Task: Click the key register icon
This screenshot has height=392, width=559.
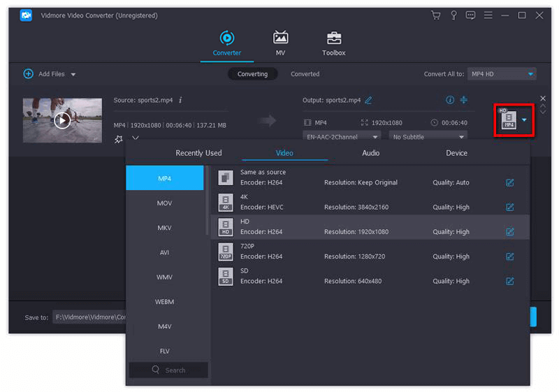Action: click(453, 15)
